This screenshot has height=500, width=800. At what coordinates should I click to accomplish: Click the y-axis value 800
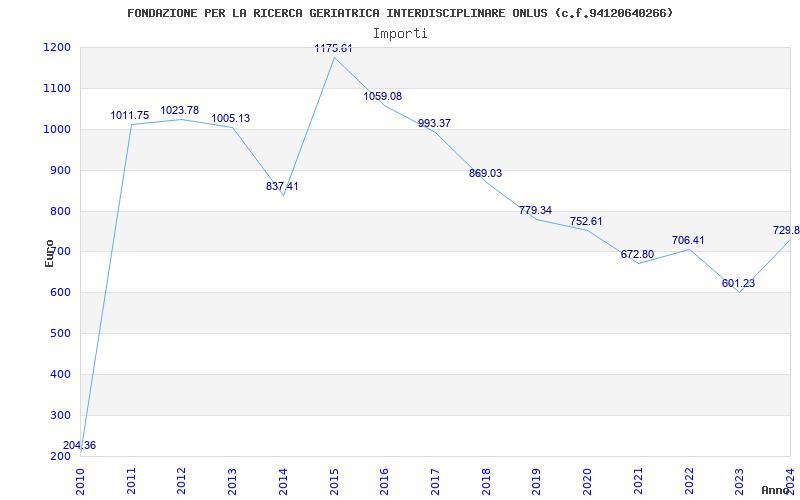(x=58, y=211)
